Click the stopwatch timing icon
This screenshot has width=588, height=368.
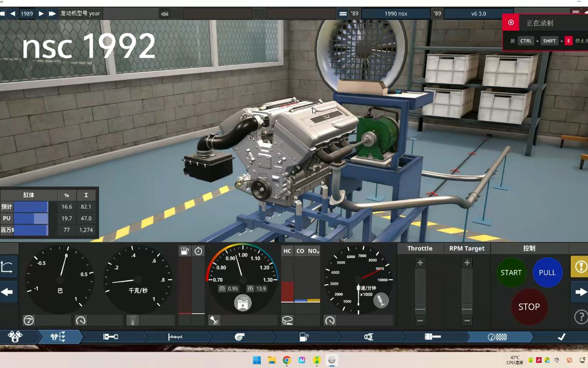199,251
